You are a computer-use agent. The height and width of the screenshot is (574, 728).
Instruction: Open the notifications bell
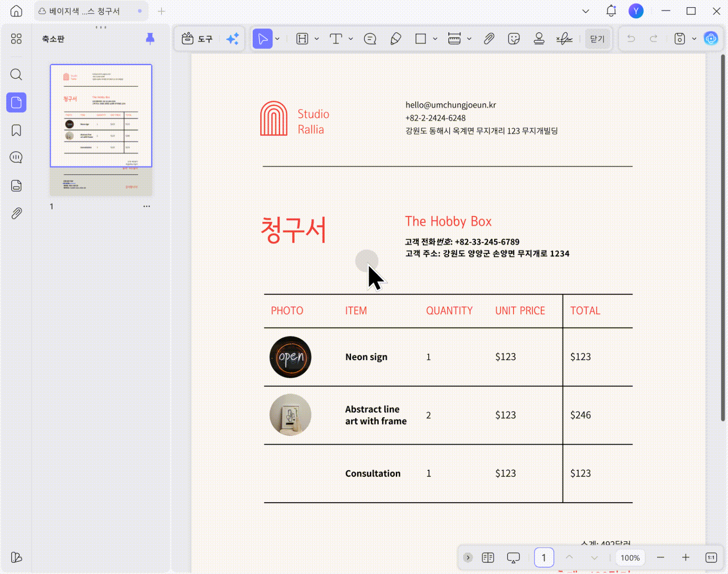[611, 11]
